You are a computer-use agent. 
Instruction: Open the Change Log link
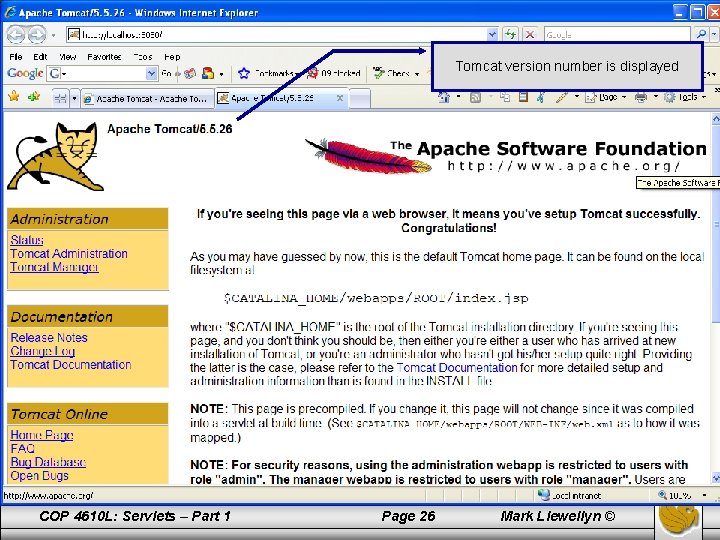pos(42,351)
